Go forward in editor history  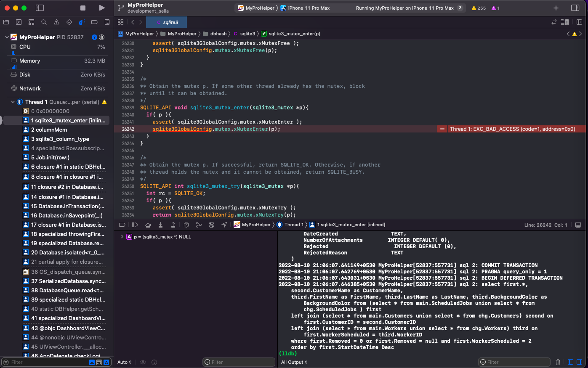pyautogui.click(x=141, y=22)
